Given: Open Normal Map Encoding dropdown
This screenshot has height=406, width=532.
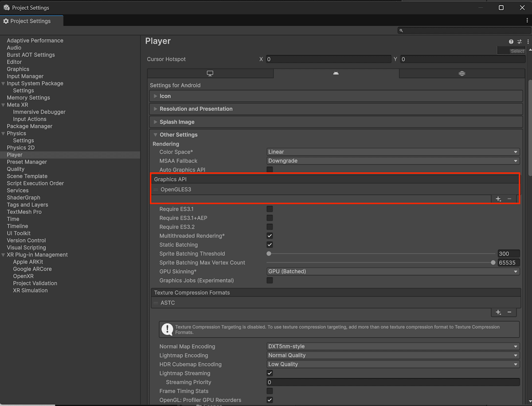Looking at the screenshot, I should 393,347.
